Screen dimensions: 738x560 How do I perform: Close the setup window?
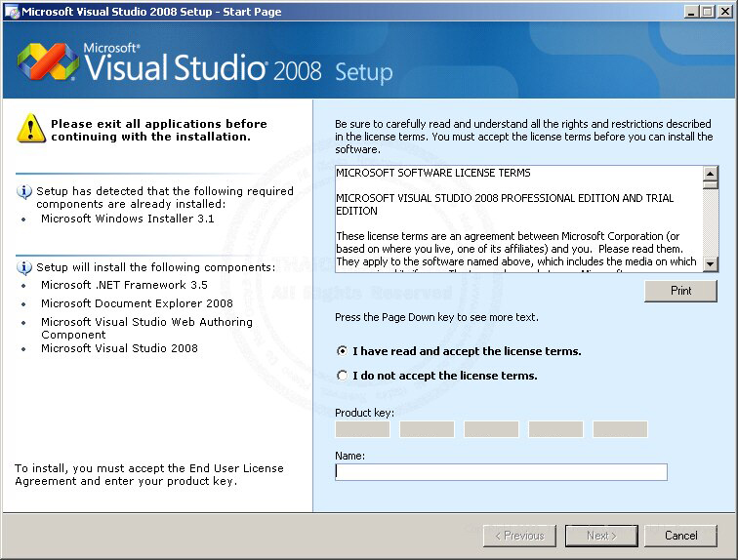[x=724, y=12]
